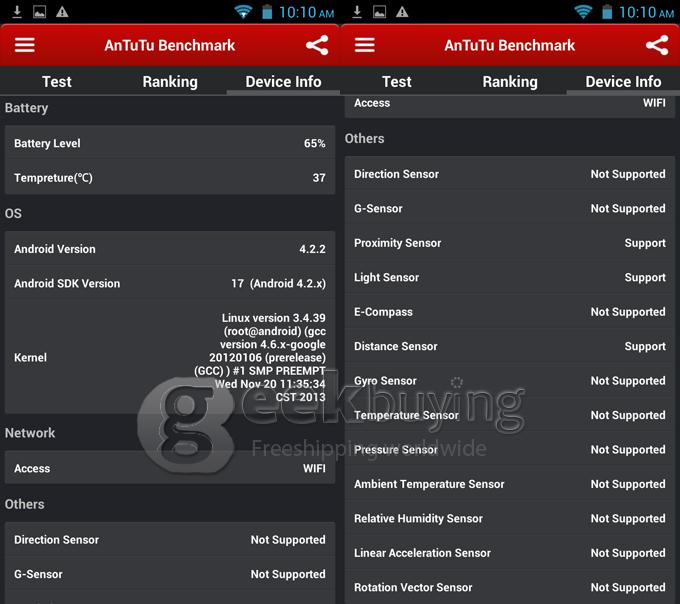This screenshot has width=680, height=604.
Task: Select the Ambient Temperature Sensor row
Action: coord(510,484)
